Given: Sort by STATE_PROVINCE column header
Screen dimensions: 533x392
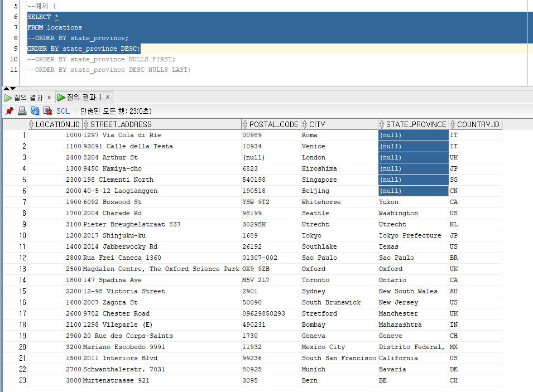Looking at the screenshot, I should click(414, 124).
